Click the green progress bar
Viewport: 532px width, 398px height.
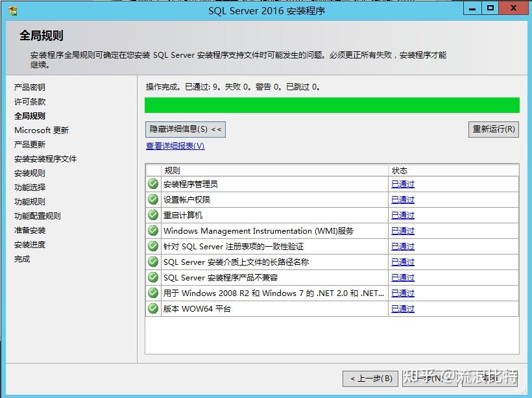(332, 105)
